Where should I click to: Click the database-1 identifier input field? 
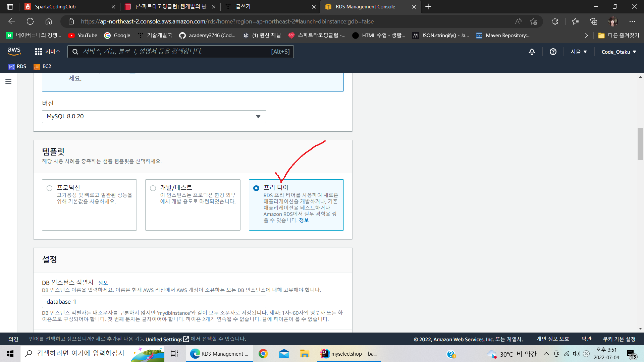coord(154,302)
